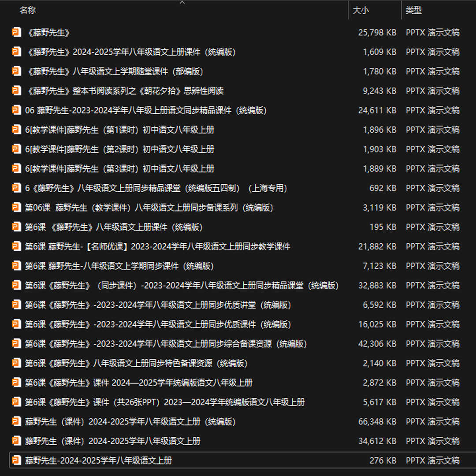
Task: Select the 统编版五四制（上海专用）file name
Action: tap(157, 188)
